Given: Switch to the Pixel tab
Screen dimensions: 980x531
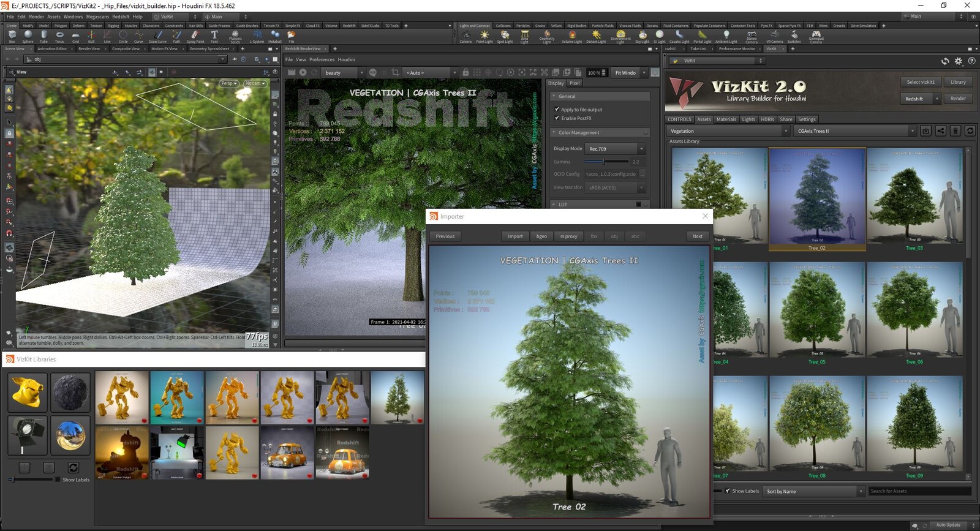Looking at the screenshot, I should (x=575, y=83).
